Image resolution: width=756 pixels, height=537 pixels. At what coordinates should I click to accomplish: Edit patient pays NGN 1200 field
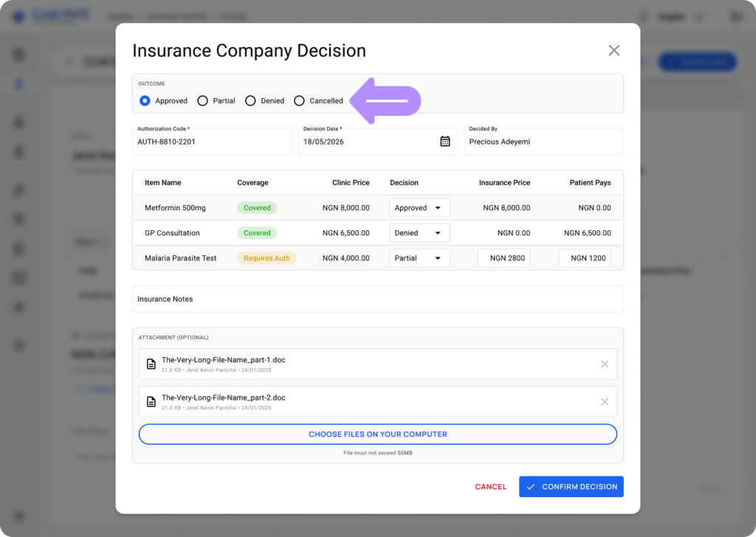click(585, 257)
